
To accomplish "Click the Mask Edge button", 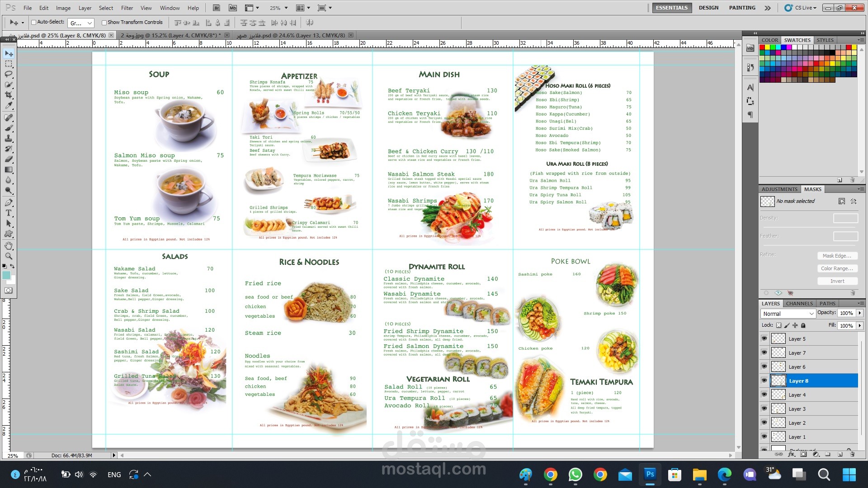I will pyautogui.click(x=837, y=256).
